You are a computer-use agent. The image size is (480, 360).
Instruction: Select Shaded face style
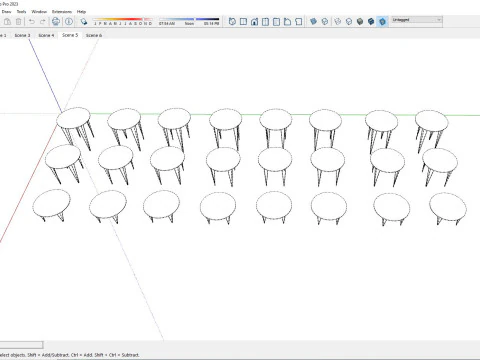click(360, 22)
